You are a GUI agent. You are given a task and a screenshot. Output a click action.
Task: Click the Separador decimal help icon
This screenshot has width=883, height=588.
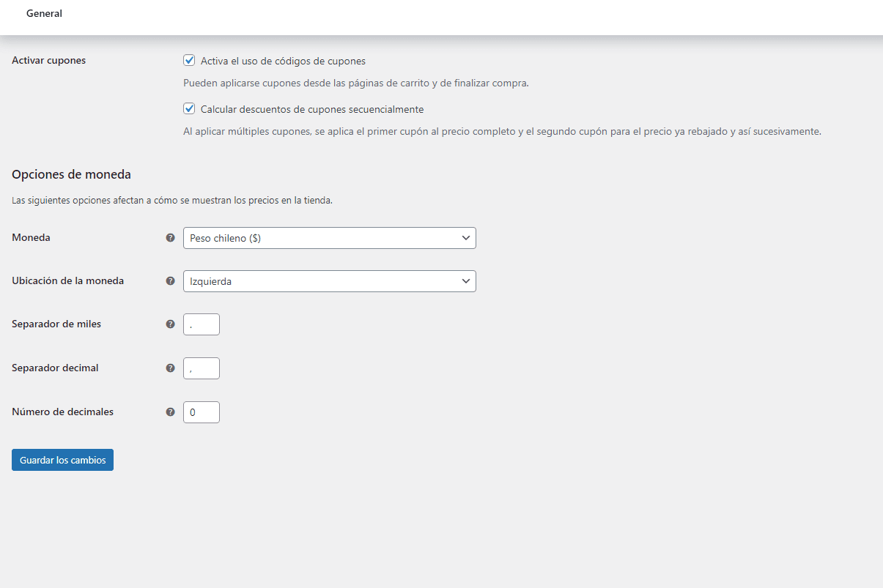pyautogui.click(x=170, y=368)
